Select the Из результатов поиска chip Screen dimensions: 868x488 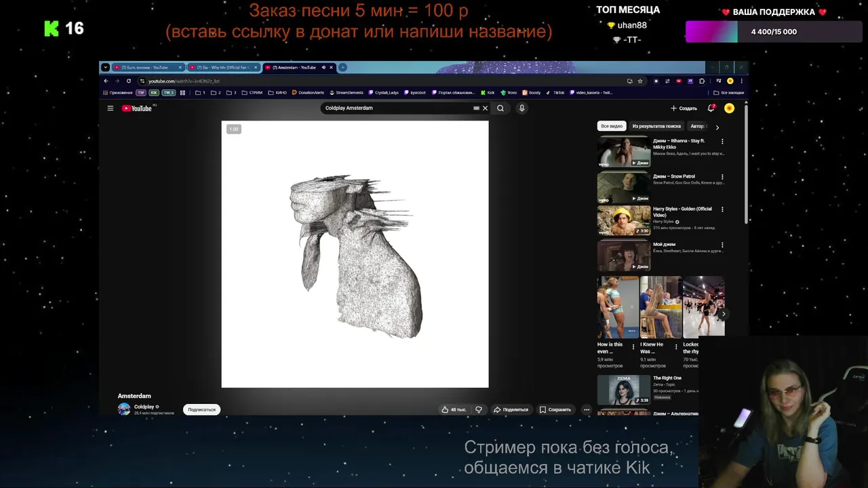pos(656,126)
